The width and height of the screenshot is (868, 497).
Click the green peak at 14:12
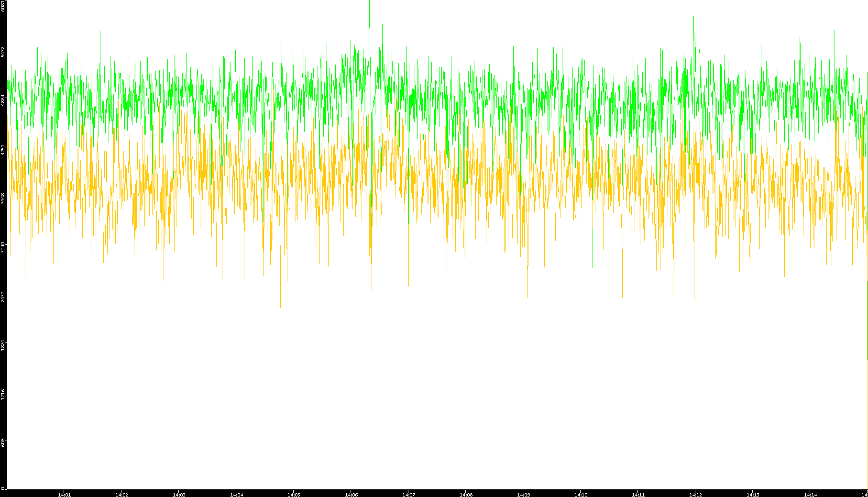pos(693,18)
